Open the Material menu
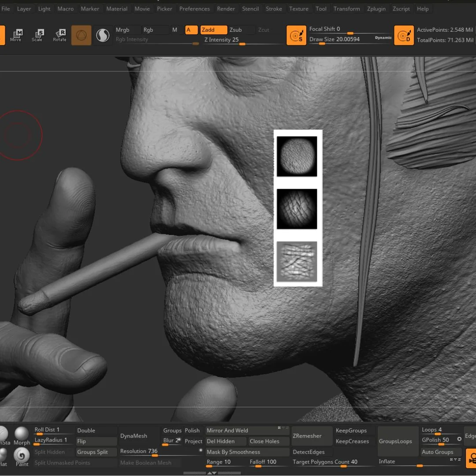This screenshot has height=476, width=476. (117, 9)
